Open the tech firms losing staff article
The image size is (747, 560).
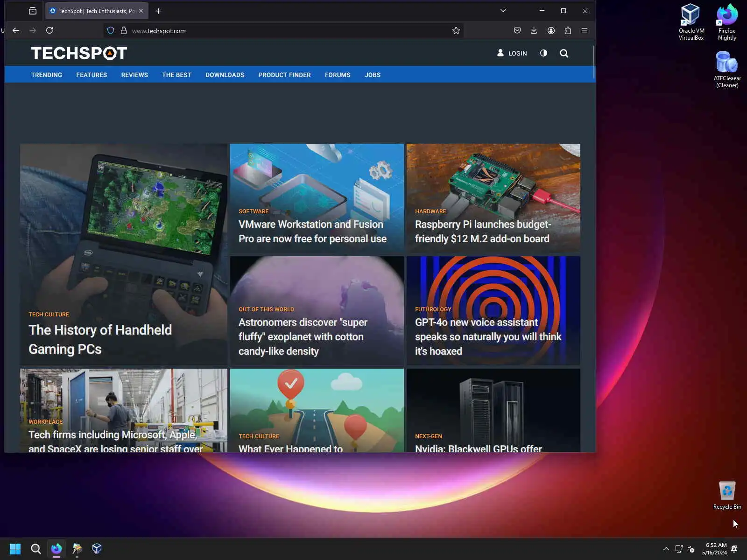point(115,441)
